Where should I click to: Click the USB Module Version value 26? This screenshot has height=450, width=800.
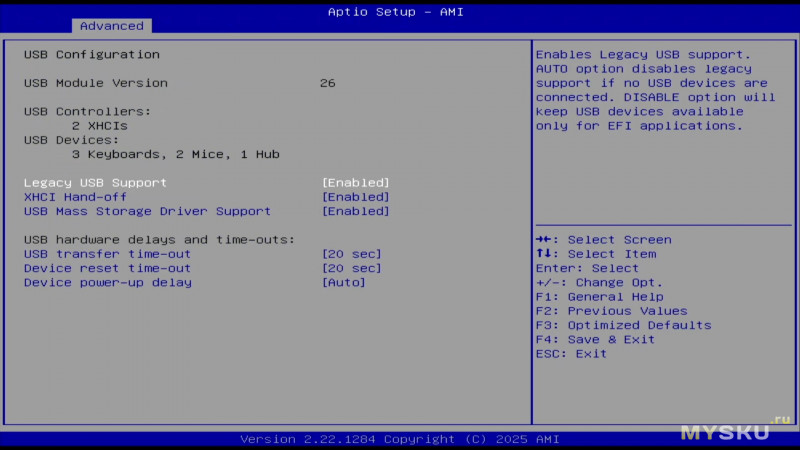pos(328,83)
